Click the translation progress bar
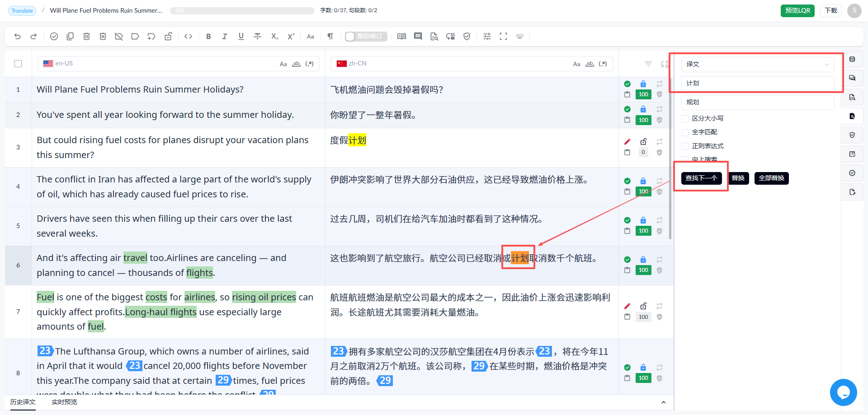This screenshot has width=868, height=415. pyautogui.click(x=242, y=10)
